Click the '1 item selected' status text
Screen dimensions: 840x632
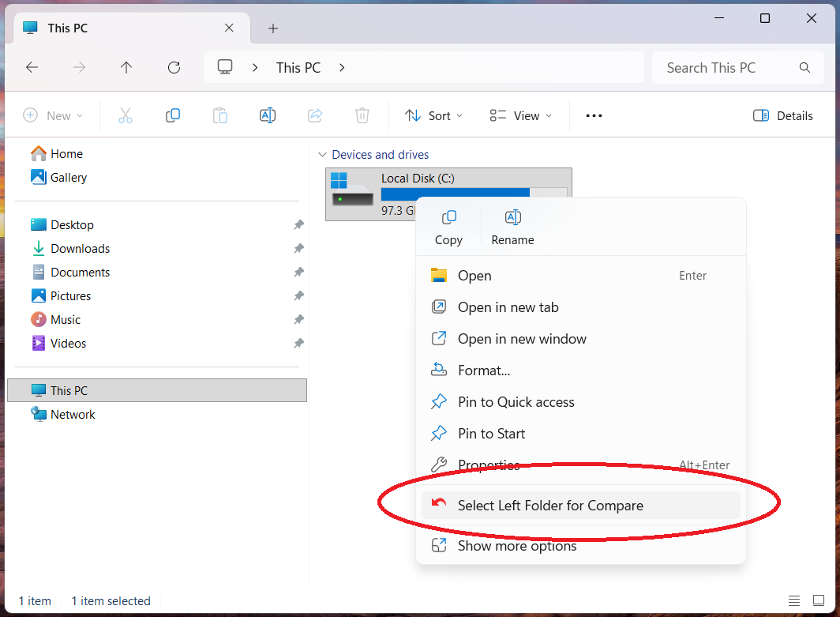tap(111, 601)
